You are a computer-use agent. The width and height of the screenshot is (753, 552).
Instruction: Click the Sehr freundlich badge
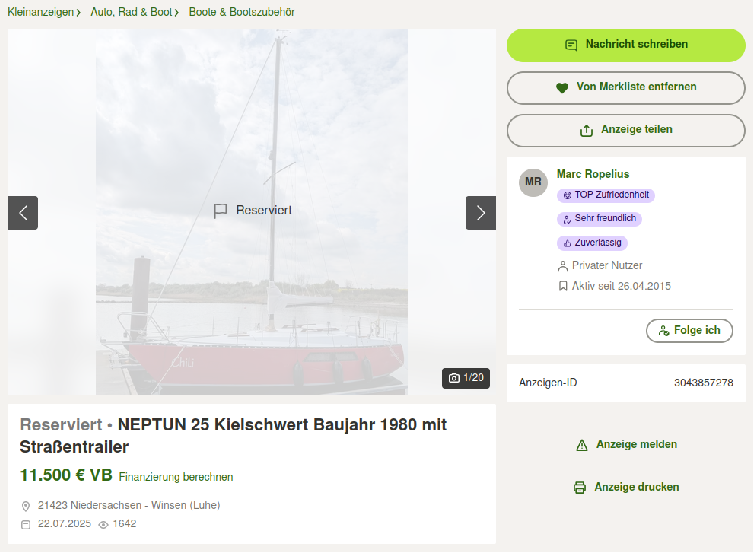point(599,219)
